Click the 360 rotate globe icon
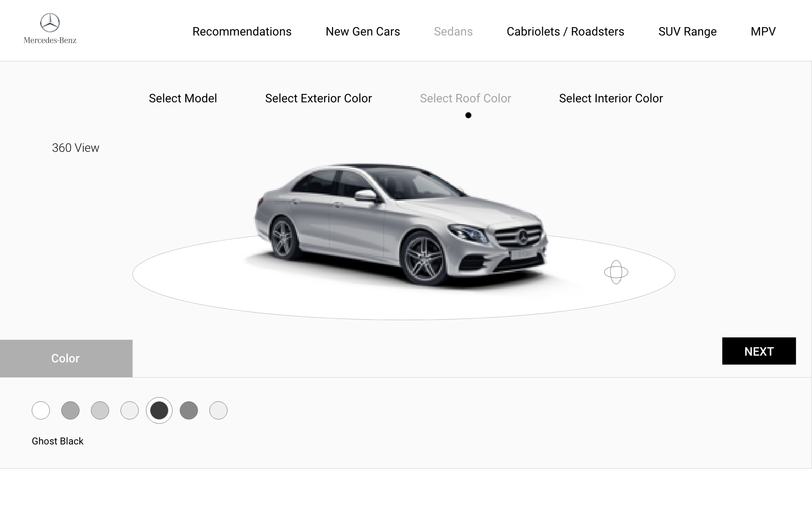The image size is (812, 510). (x=616, y=272)
